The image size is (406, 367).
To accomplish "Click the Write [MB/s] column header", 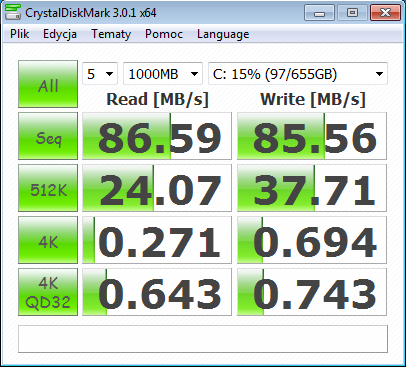I will (x=313, y=99).
